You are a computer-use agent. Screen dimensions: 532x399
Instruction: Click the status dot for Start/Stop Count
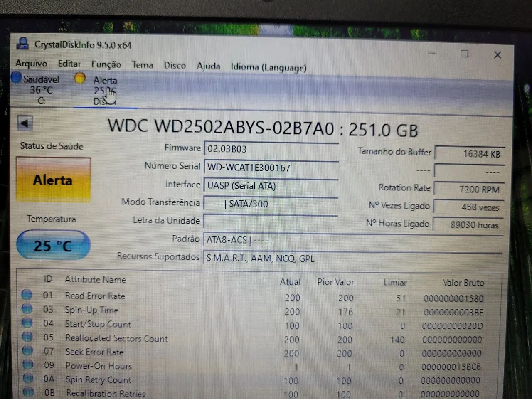[x=27, y=323]
